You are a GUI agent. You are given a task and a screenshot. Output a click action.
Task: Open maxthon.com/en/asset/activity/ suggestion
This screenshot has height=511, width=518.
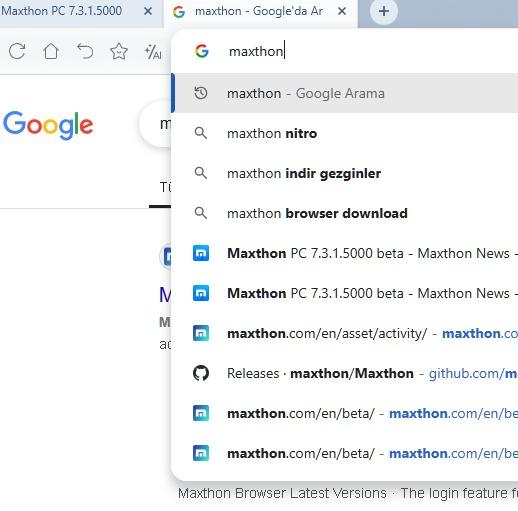pyautogui.click(x=346, y=333)
